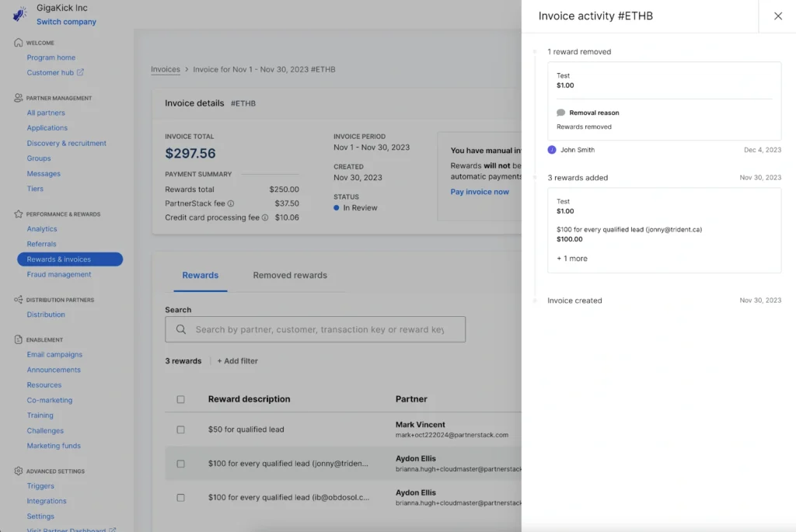Click the Enablement document icon
This screenshot has height=532, width=796.
point(19,339)
